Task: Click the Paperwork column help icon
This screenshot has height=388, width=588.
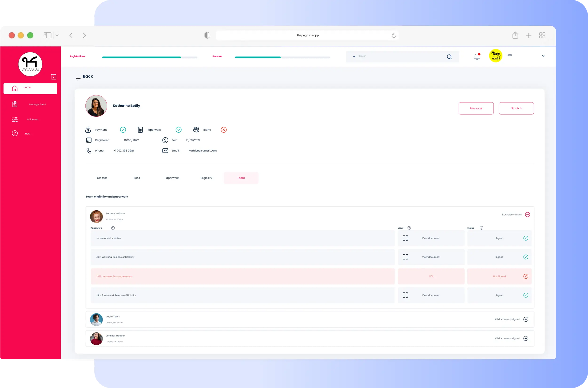Action: tap(113, 228)
